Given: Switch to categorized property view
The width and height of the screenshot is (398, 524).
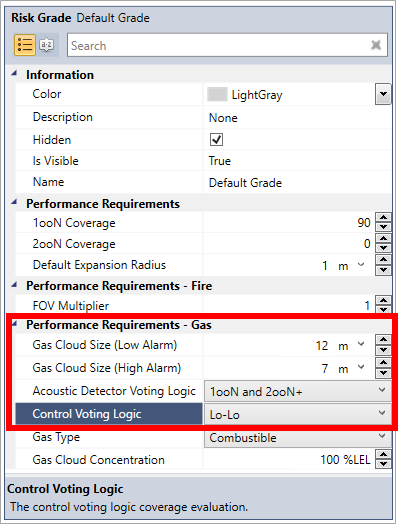Looking at the screenshot, I should click(x=25, y=45).
